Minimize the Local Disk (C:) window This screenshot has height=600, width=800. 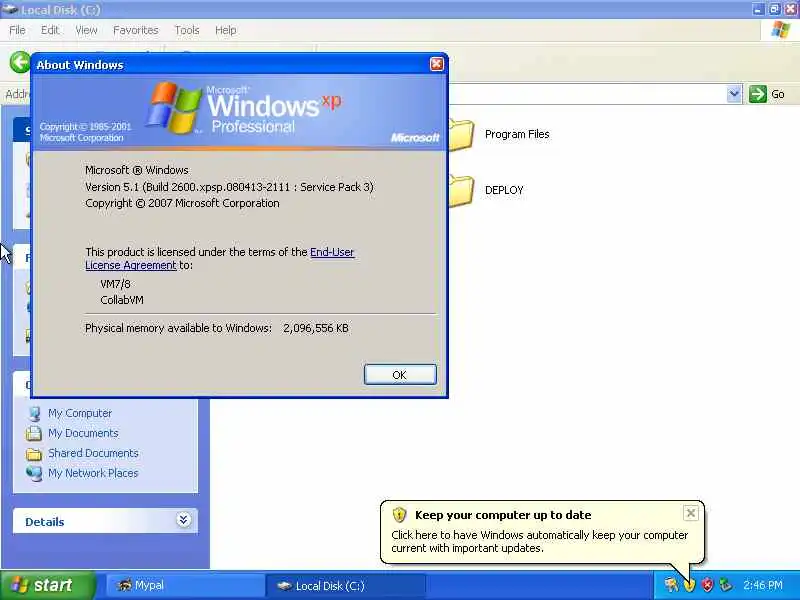pos(759,9)
